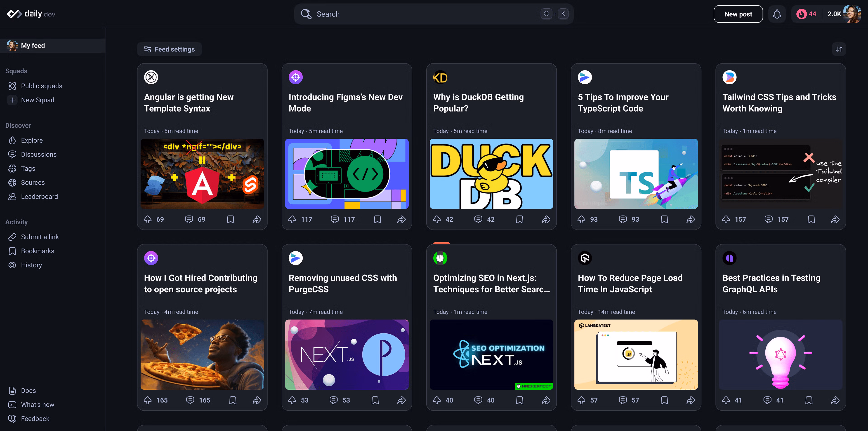
Task: Click the daily.dev logo
Action: click(x=31, y=14)
